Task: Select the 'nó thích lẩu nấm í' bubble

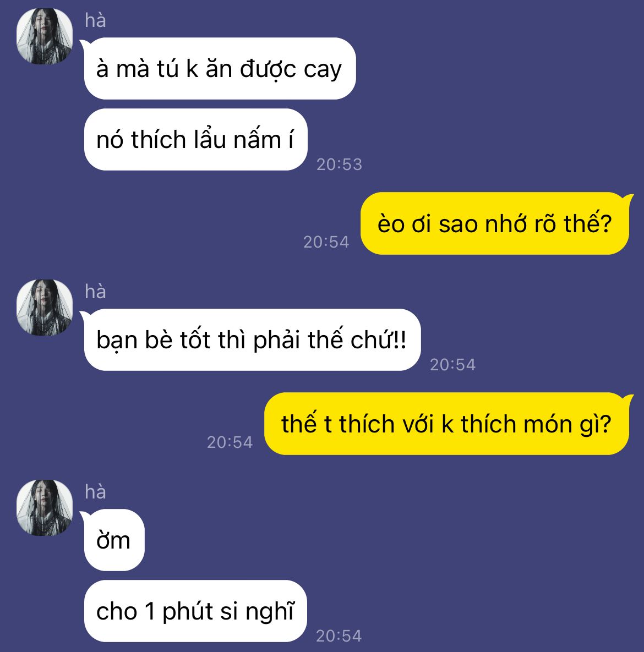Action: click(195, 139)
